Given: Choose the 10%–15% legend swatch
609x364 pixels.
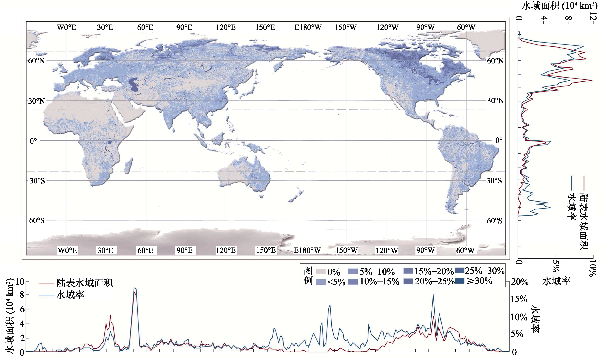Looking at the screenshot, I should tap(353, 282).
